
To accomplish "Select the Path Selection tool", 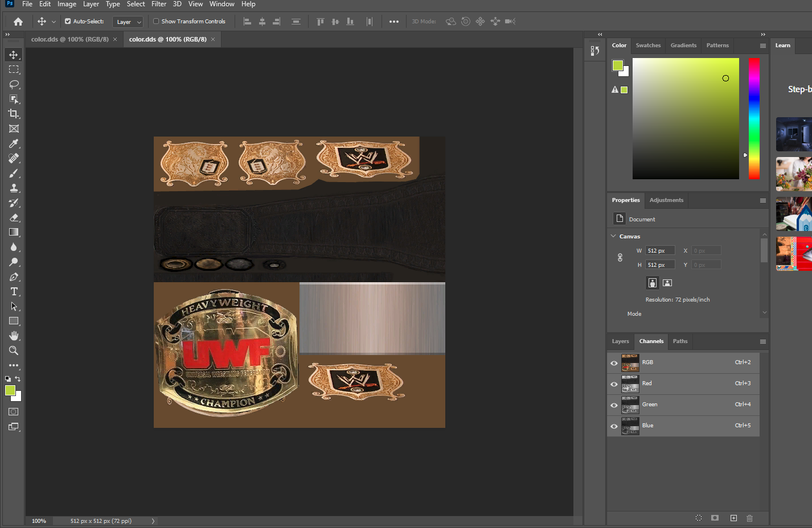I will click(x=14, y=306).
